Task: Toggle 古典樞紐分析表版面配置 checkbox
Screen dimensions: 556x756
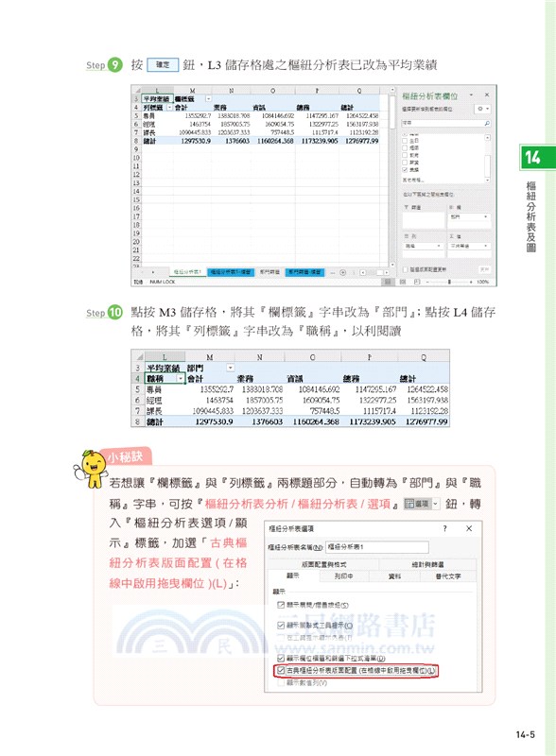Action: (x=281, y=670)
